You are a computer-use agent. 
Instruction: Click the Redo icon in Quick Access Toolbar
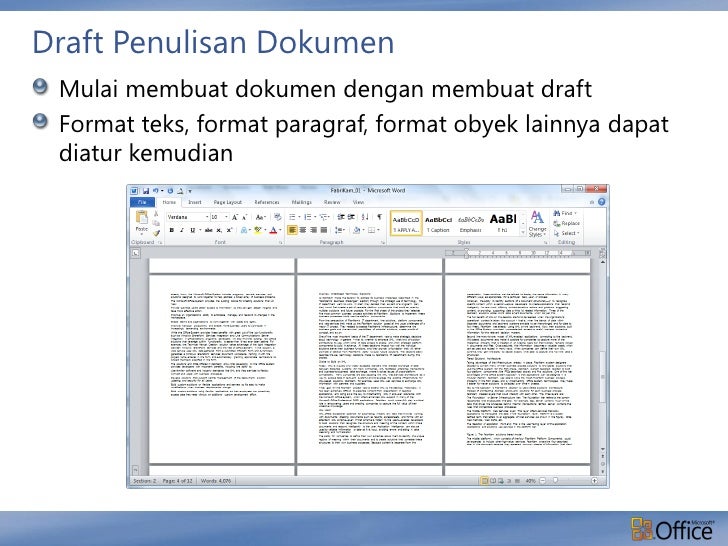pos(170,191)
